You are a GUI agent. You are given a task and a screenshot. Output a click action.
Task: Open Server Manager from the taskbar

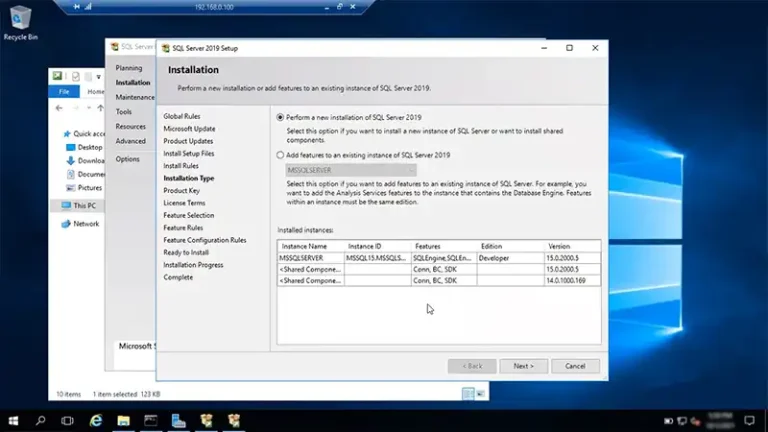click(179, 421)
